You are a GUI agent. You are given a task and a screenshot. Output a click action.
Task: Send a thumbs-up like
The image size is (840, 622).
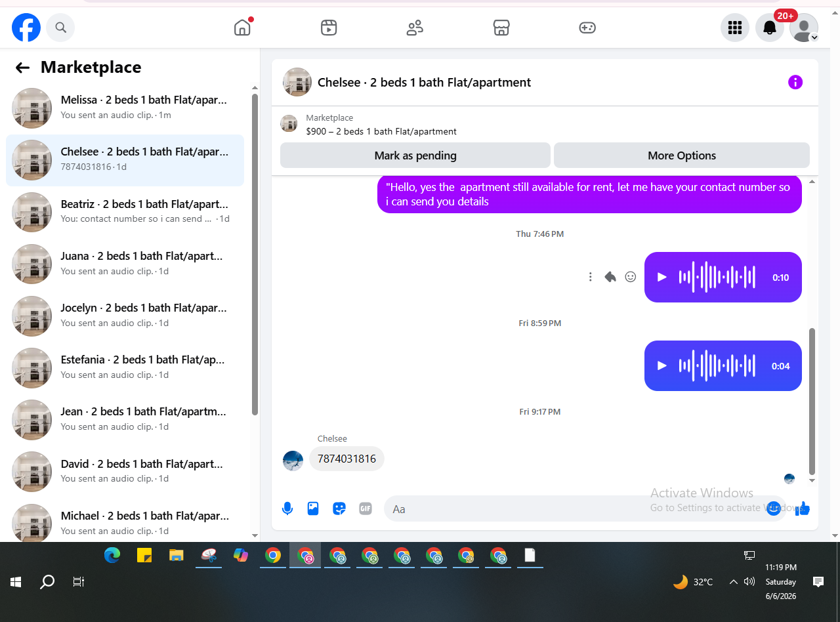pyautogui.click(x=803, y=508)
